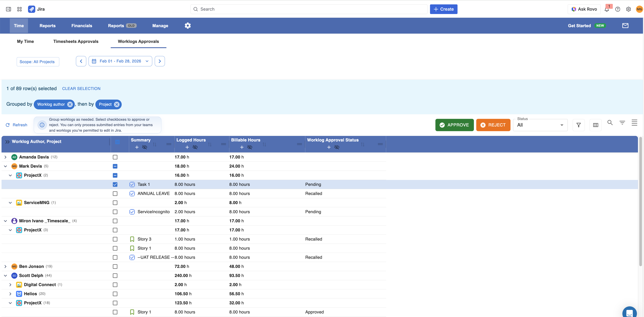Screen dimensions: 644x317
Task: Open the Manage tab
Action: [160, 26]
